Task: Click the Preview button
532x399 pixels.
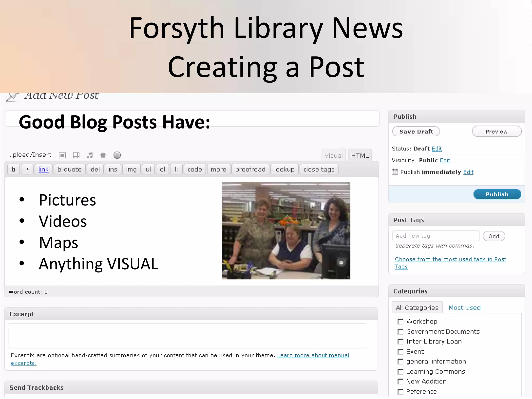Action: (x=497, y=131)
